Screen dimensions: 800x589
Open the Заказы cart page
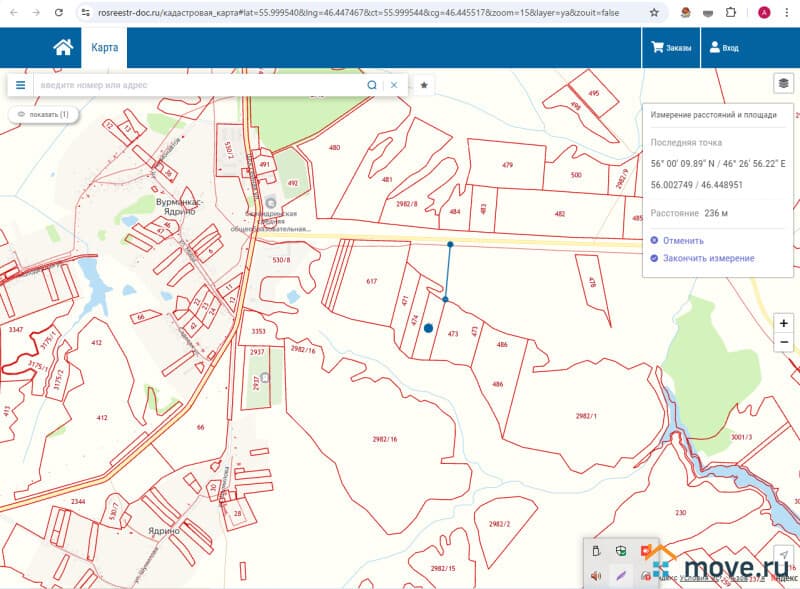click(x=671, y=48)
